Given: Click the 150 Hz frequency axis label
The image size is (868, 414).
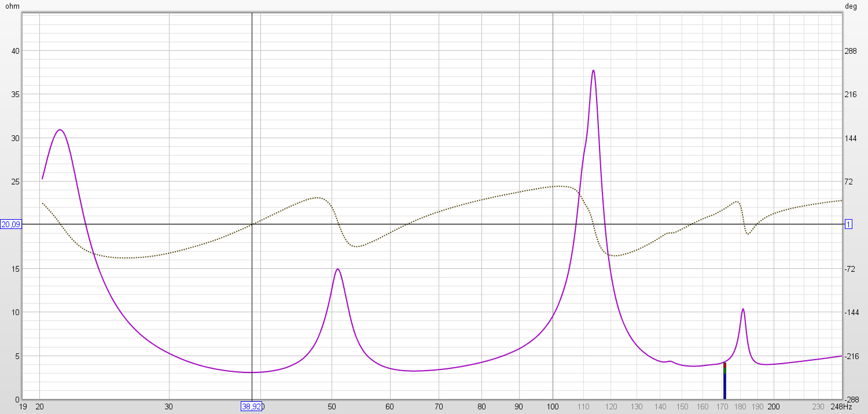Looking at the screenshot, I should (682, 406).
